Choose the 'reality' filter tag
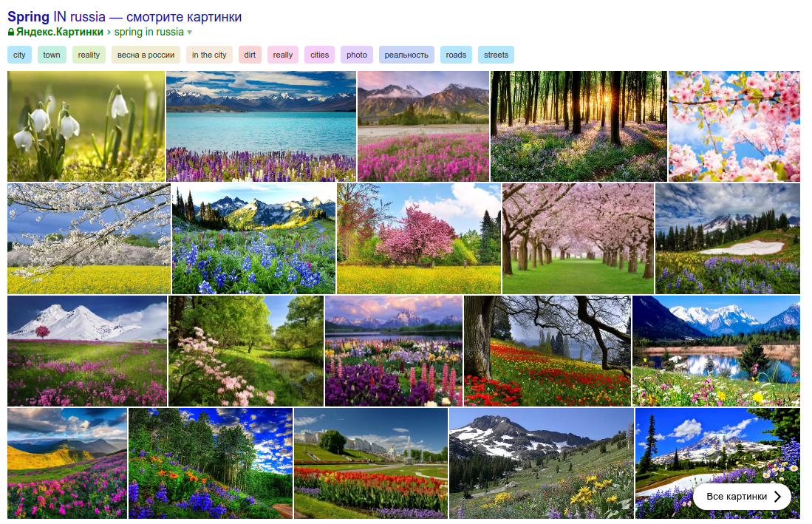 [89, 55]
